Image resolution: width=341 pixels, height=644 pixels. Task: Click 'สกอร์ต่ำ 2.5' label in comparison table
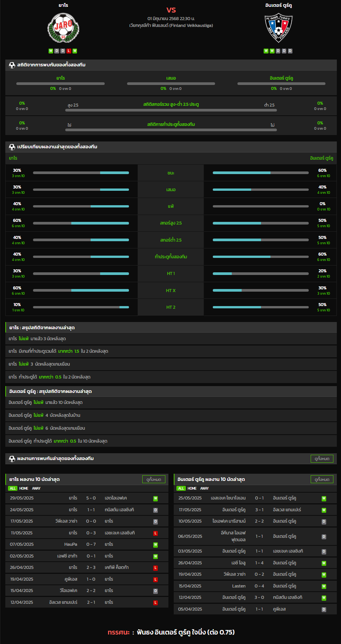[171, 240]
